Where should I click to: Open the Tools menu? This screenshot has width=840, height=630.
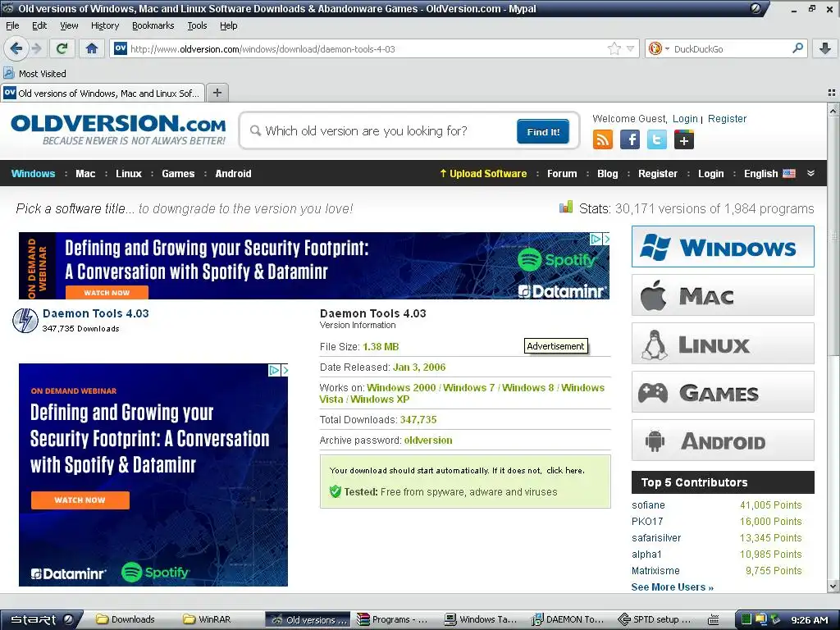197,25
